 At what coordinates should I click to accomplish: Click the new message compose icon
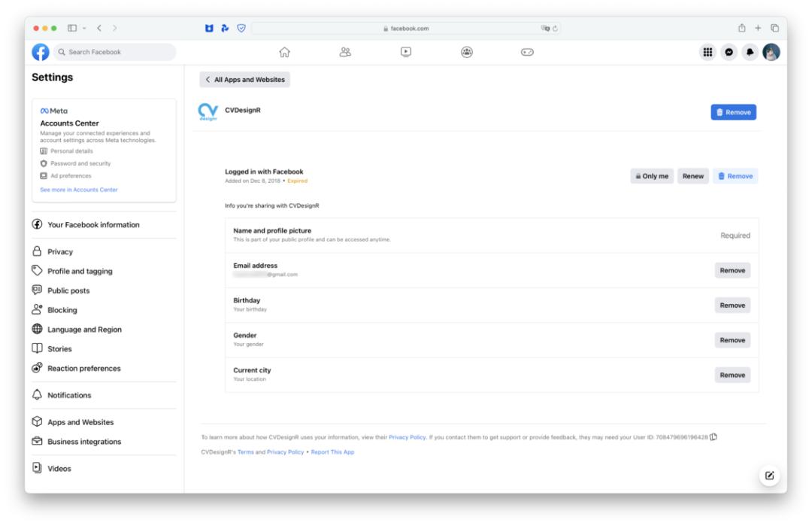coord(769,476)
